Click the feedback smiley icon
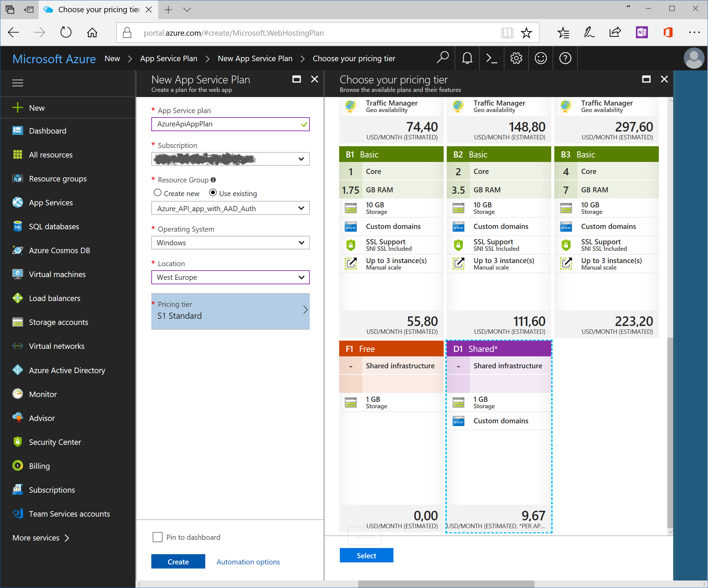 [x=541, y=58]
